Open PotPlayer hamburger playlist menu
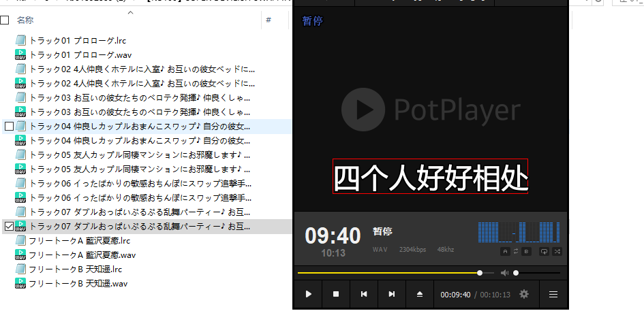 (553, 295)
